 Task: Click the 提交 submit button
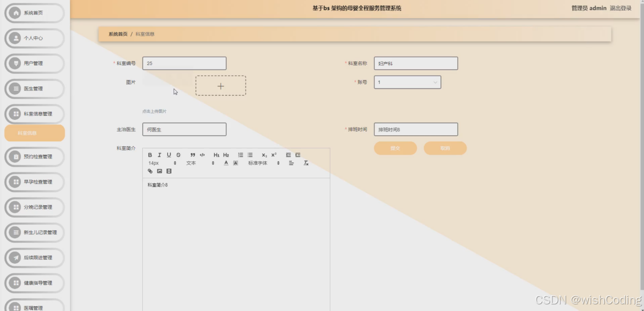[x=395, y=148]
